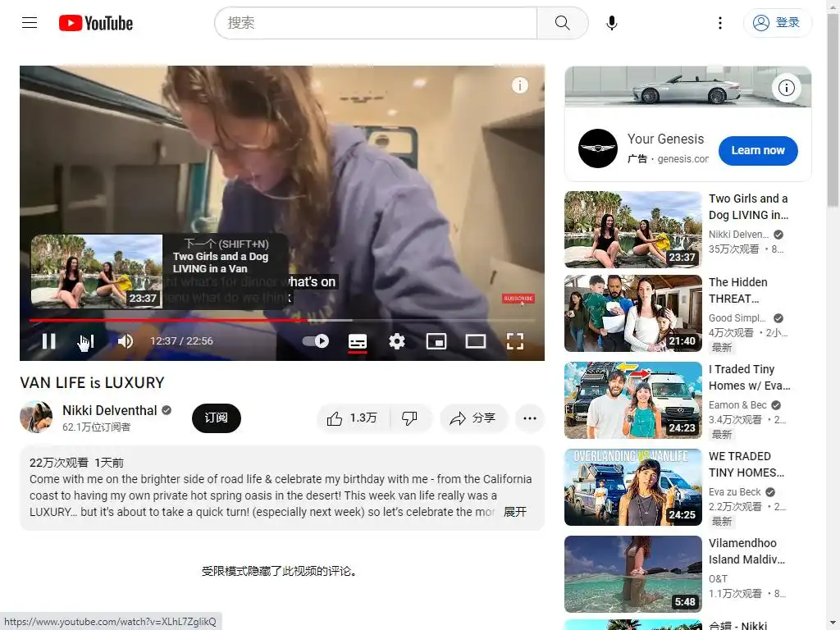The height and width of the screenshot is (630, 840).
Task: Focus the 搜索 search input field
Action: pos(376,22)
